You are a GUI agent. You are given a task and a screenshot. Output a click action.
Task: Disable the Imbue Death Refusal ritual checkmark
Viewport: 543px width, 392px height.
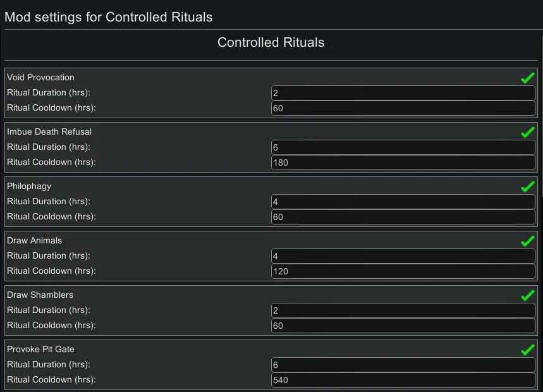pyautogui.click(x=528, y=132)
